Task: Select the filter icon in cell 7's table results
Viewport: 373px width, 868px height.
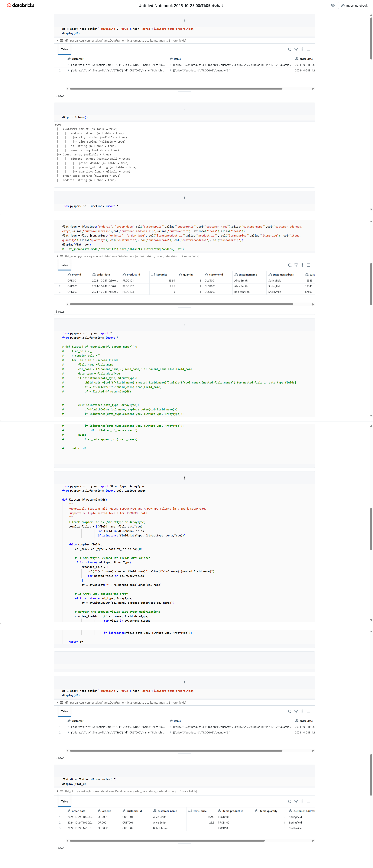Action: tap(296, 711)
